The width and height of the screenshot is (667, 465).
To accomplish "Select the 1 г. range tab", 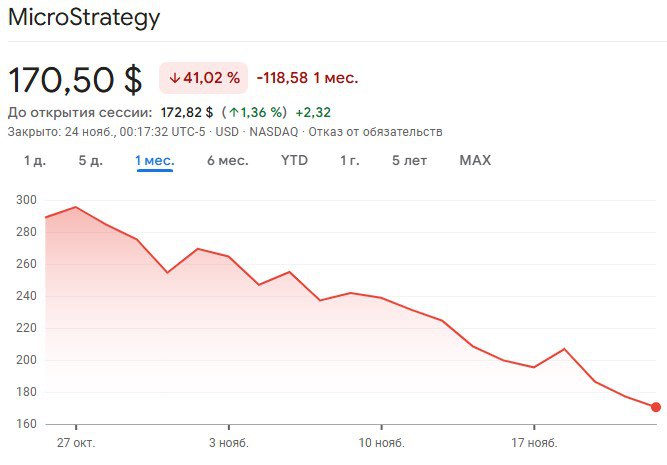I will pyautogui.click(x=349, y=160).
